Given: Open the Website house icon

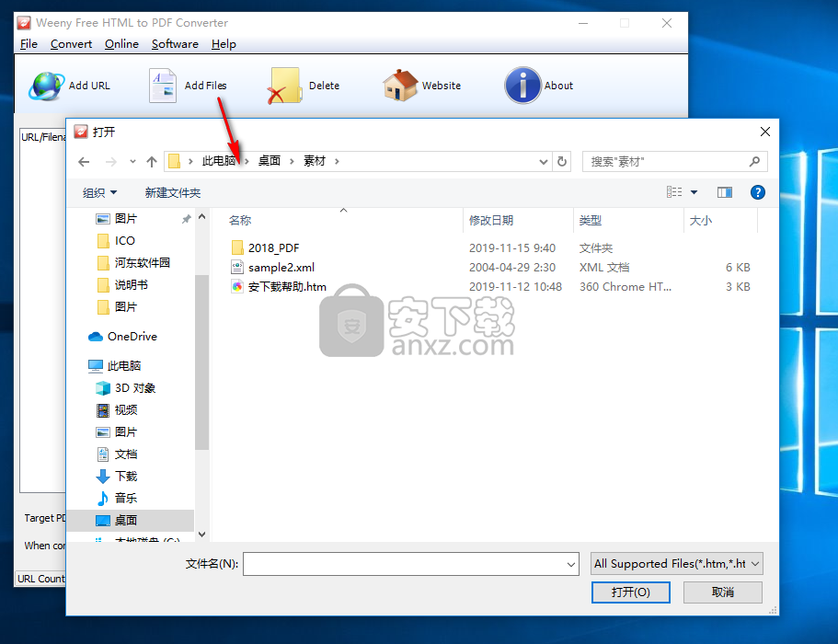Looking at the screenshot, I should pyautogui.click(x=400, y=86).
